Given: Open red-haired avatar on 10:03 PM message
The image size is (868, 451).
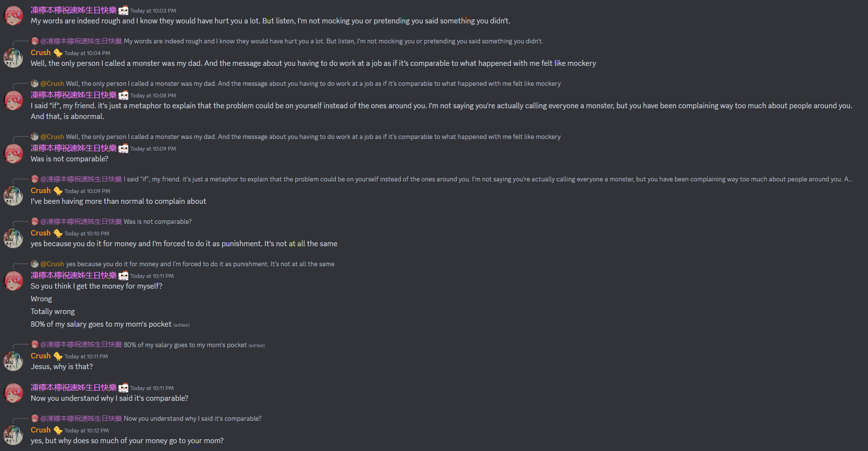Looking at the screenshot, I should (13, 16).
